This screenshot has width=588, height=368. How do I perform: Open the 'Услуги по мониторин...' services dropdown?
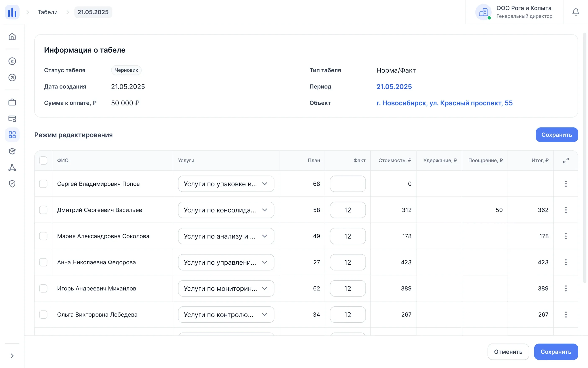(226, 288)
